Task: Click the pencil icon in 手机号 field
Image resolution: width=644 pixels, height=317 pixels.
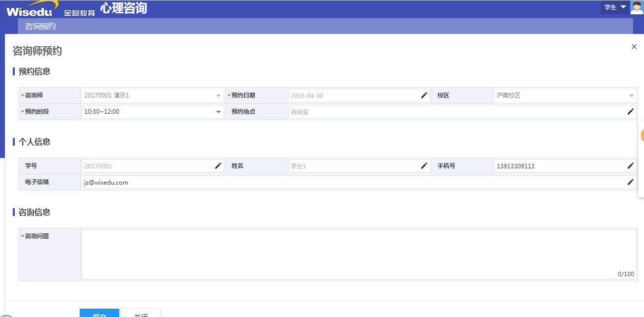Action: click(x=631, y=166)
